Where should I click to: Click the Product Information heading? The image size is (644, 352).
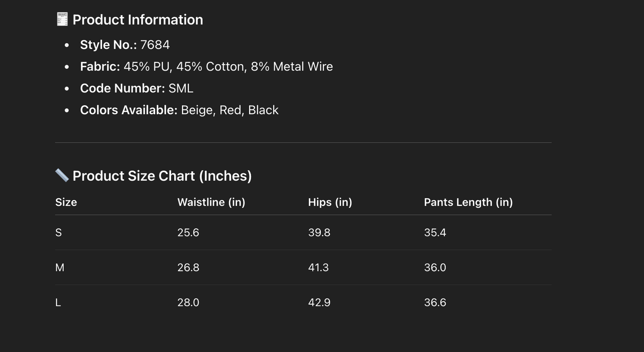138,20
